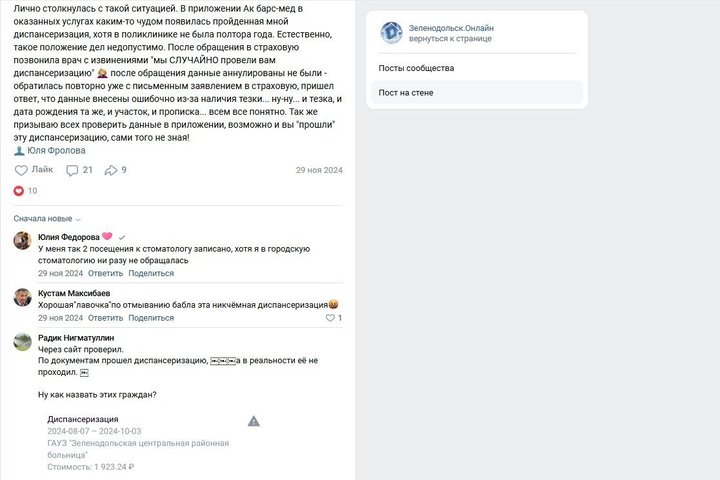
Task: Like Кустам Максибаев's comment with the heart
Action: click(x=330, y=318)
